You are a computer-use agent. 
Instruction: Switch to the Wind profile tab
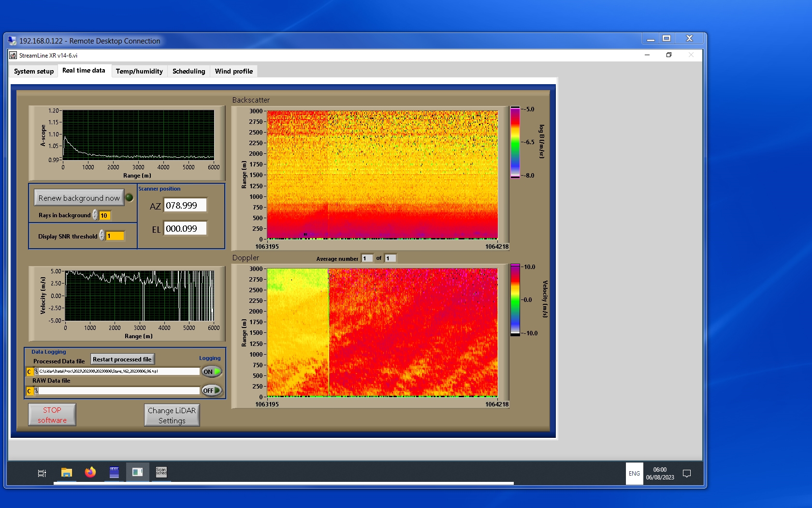click(x=233, y=71)
